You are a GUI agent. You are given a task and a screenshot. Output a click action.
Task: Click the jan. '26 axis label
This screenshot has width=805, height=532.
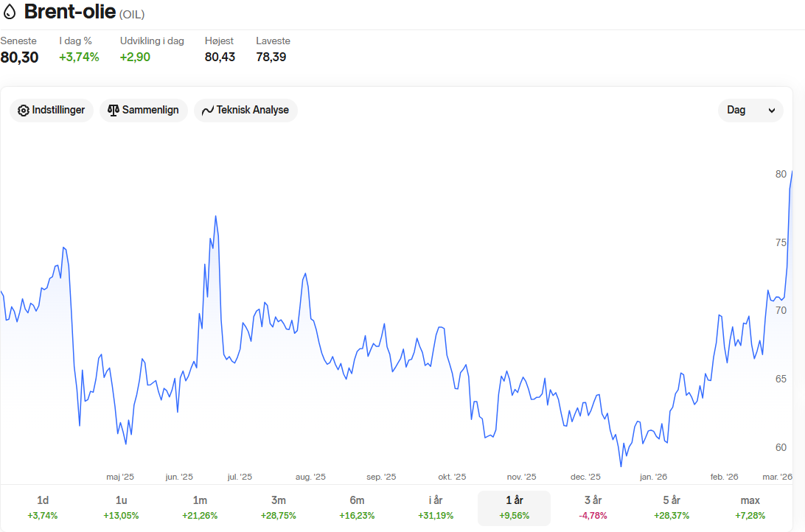tap(654, 477)
